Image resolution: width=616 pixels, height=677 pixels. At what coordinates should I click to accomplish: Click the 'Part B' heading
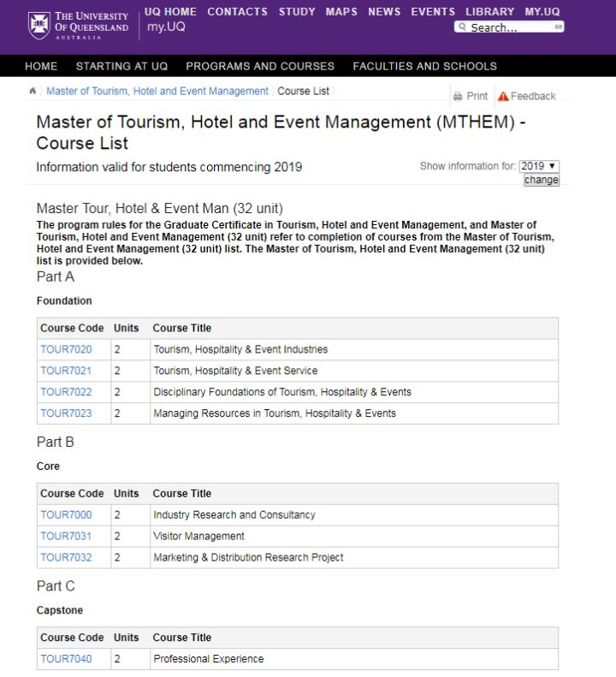(x=56, y=442)
